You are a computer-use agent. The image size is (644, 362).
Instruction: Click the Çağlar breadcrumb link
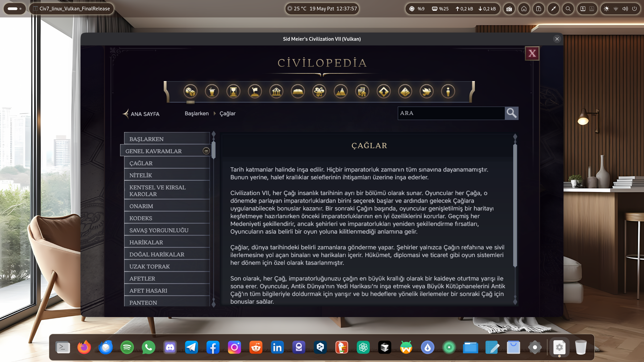pos(227,114)
